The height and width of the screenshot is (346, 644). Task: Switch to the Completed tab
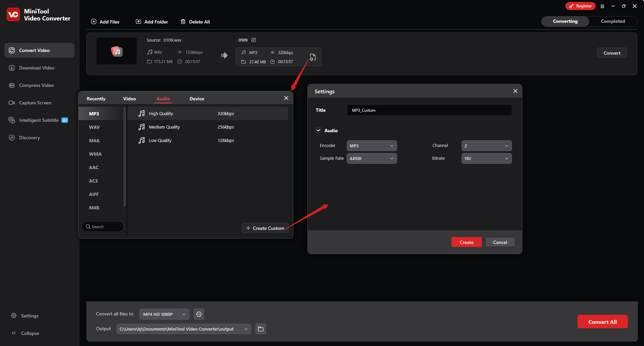click(x=613, y=21)
